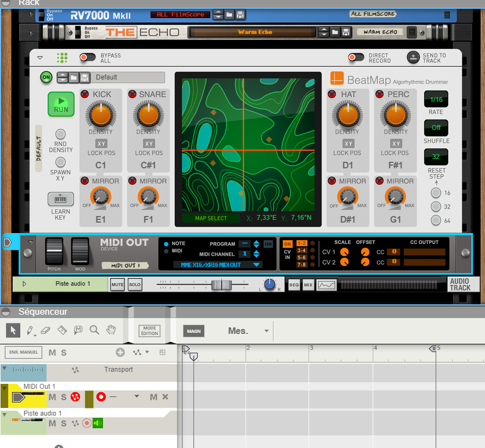This screenshot has width=485, height=448.
Task: Click the ENR. MANUEL button
Action: point(24,352)
